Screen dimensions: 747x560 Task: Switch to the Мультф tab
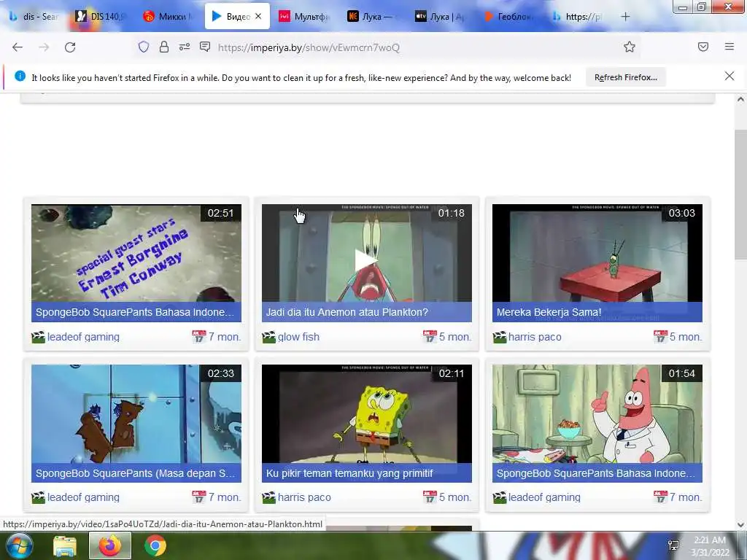click(x=305, y=17)
